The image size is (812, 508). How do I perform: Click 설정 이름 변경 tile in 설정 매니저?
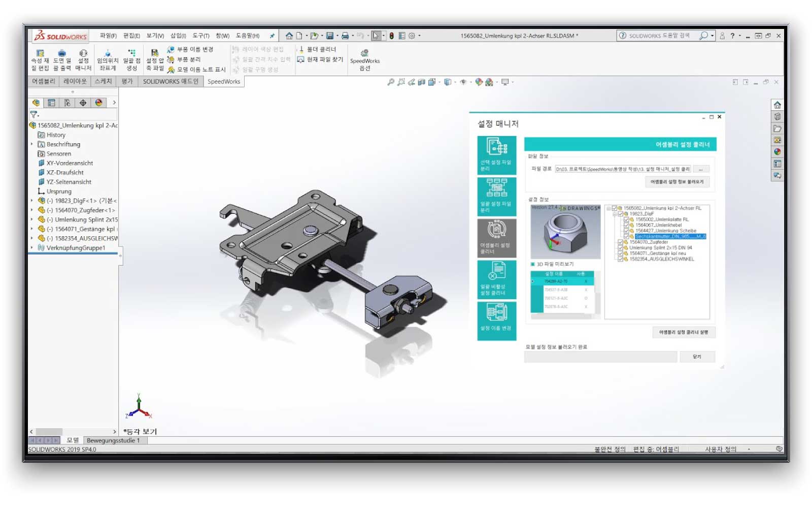[496, 321]
